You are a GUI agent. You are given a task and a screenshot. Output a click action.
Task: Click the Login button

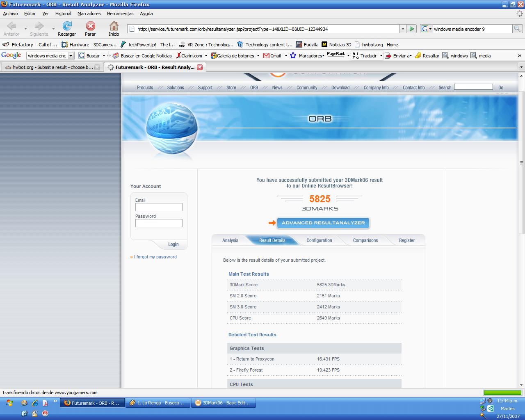click(173, 244)
